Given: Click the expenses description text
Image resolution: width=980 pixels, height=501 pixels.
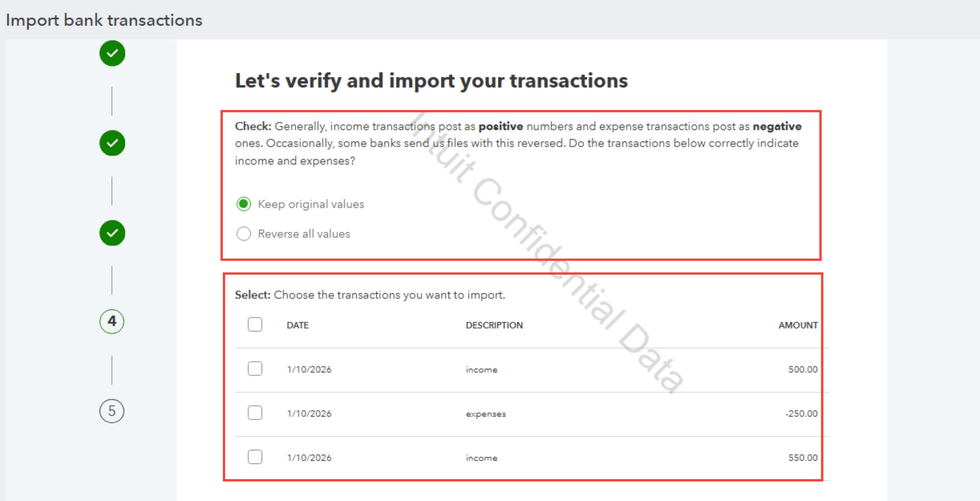Looking at the screenshot, I should [x=486, y=414].
